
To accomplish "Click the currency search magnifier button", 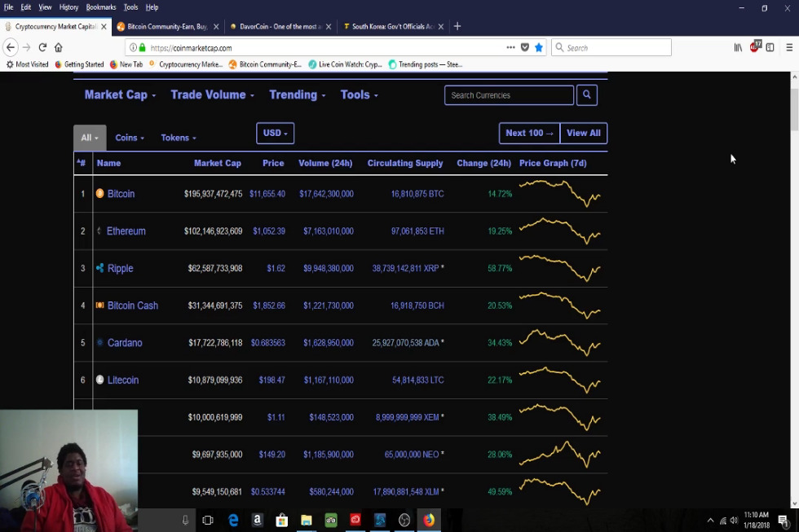I will [586, 95].
